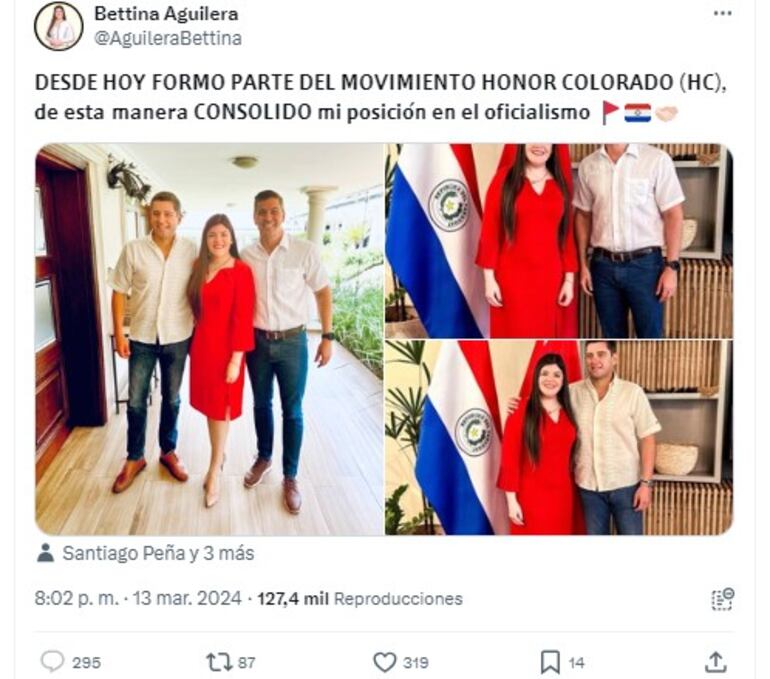Screen dimensions: 770x679
Task: Open Bettina Aguilera's profile avatar
Action: 58,26
